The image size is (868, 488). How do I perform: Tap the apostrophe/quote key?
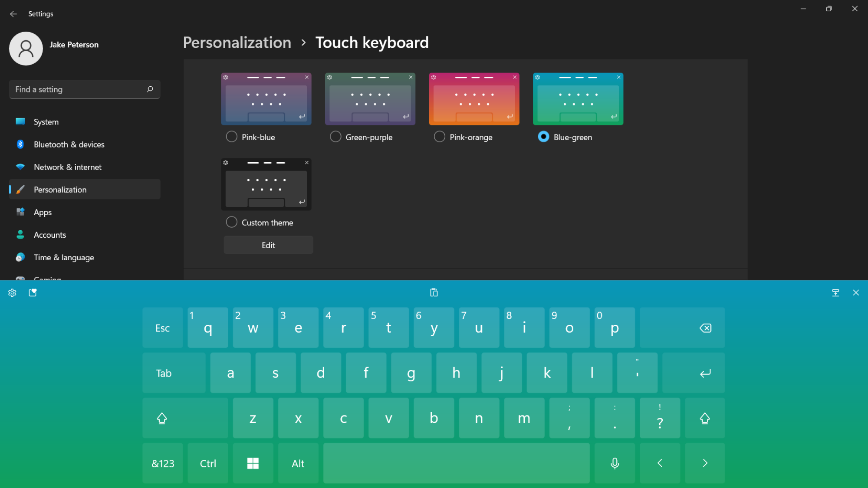[637, 373]
